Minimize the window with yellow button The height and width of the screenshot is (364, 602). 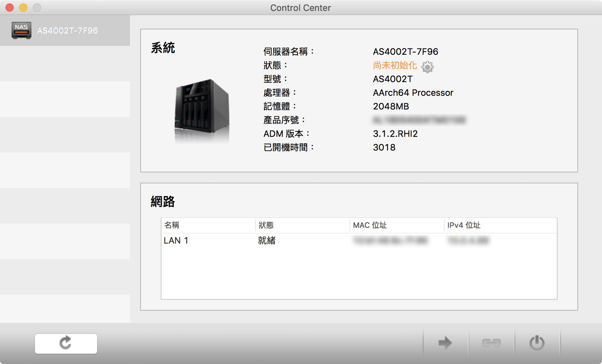point(23,8)
